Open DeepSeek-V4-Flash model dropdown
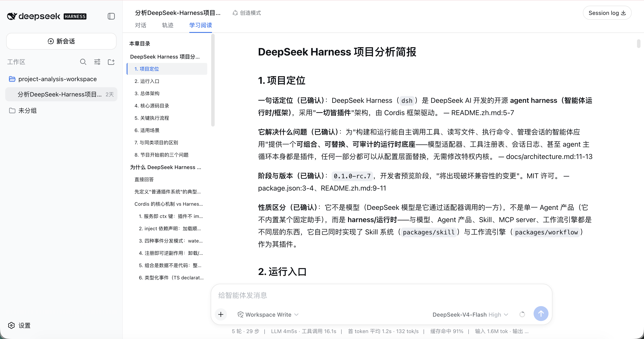Screen dimensions: 644x339 pos(470,314)
